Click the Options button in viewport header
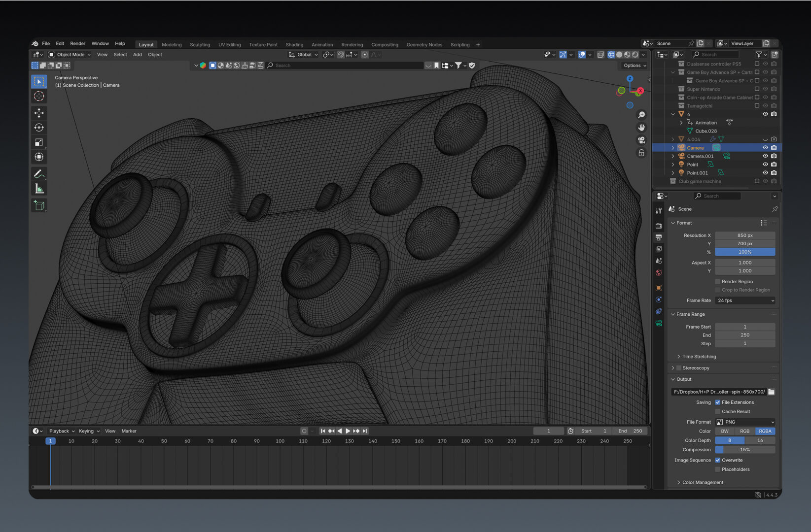The image size is (811, 532). [x=635, y=66]
